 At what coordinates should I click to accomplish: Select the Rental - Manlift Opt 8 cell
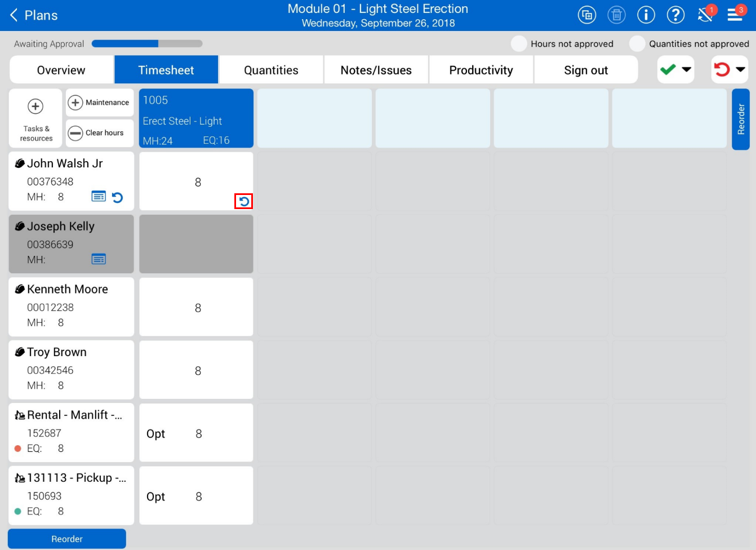pos(196,433)
